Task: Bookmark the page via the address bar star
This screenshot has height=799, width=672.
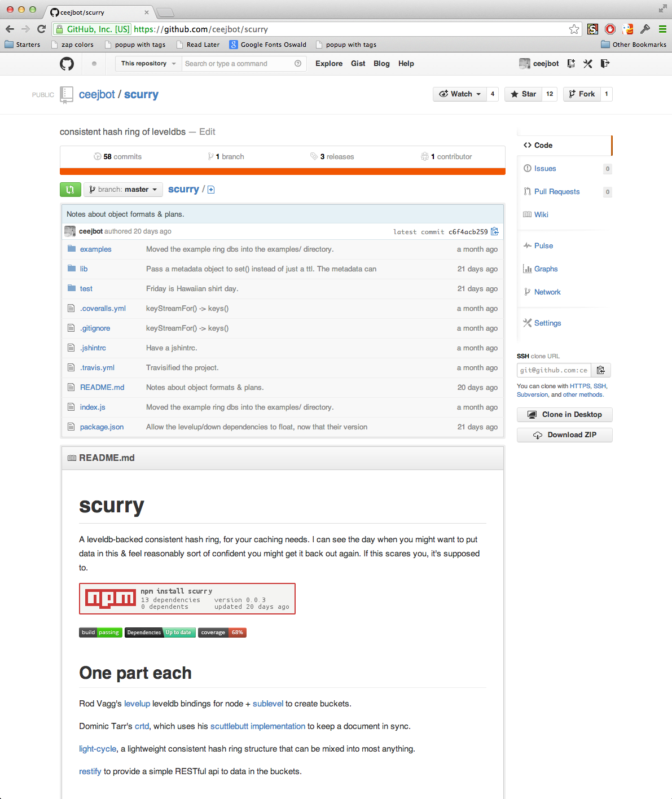Action: (x=574, y=29)
